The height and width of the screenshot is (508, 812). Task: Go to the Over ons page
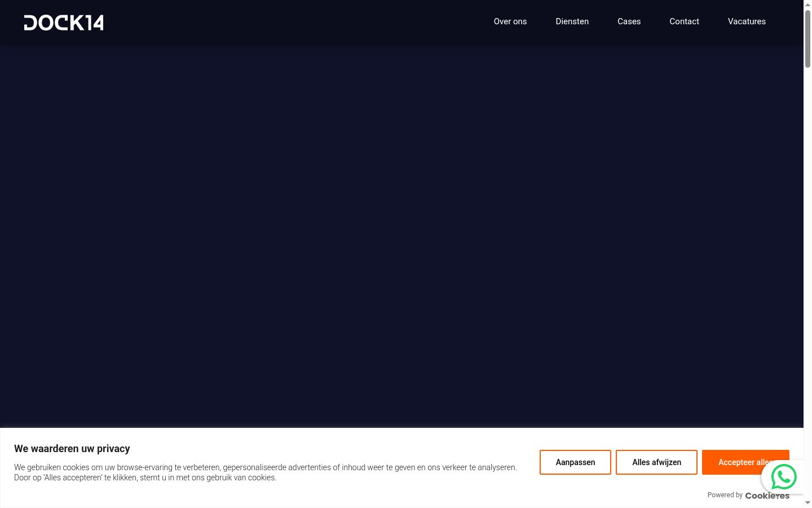pyautogui.click(x=510, y=21)
